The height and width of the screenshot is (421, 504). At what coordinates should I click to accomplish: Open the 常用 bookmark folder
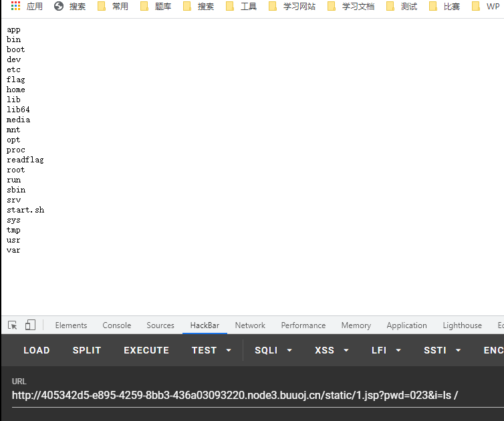pyautogui.click(x=112, y=7)
